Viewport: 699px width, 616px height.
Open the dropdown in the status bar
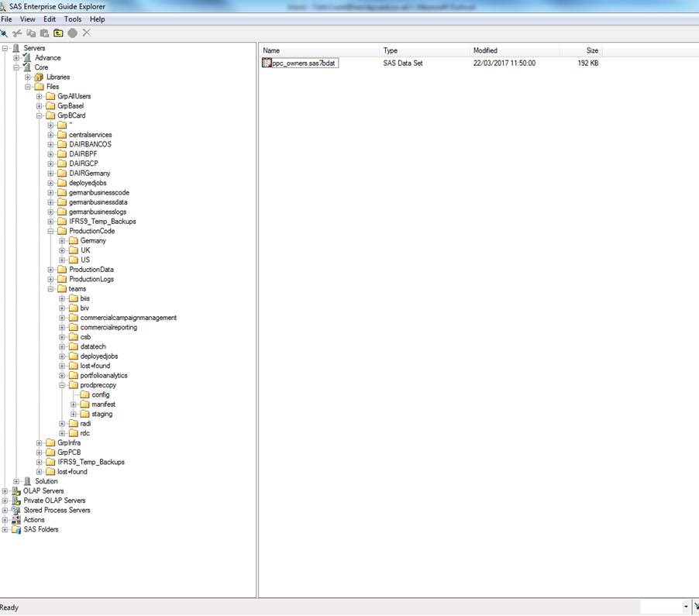coord(685,607)
